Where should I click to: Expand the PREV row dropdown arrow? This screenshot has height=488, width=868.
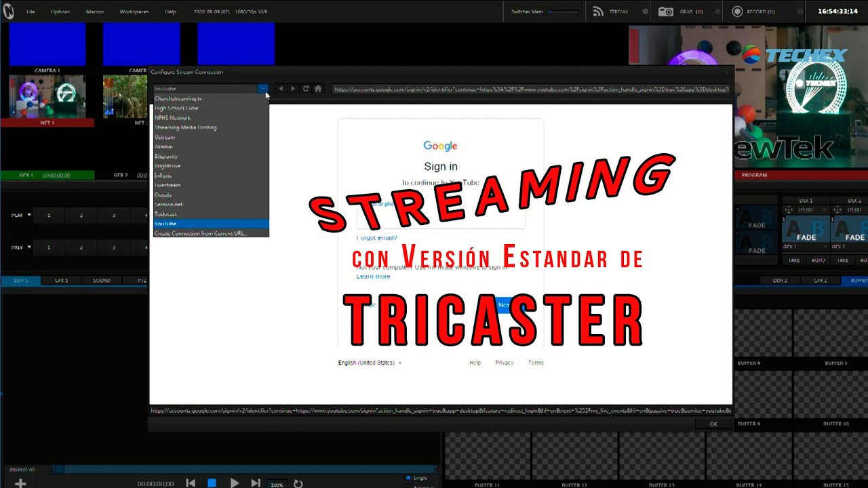(29, 247)
